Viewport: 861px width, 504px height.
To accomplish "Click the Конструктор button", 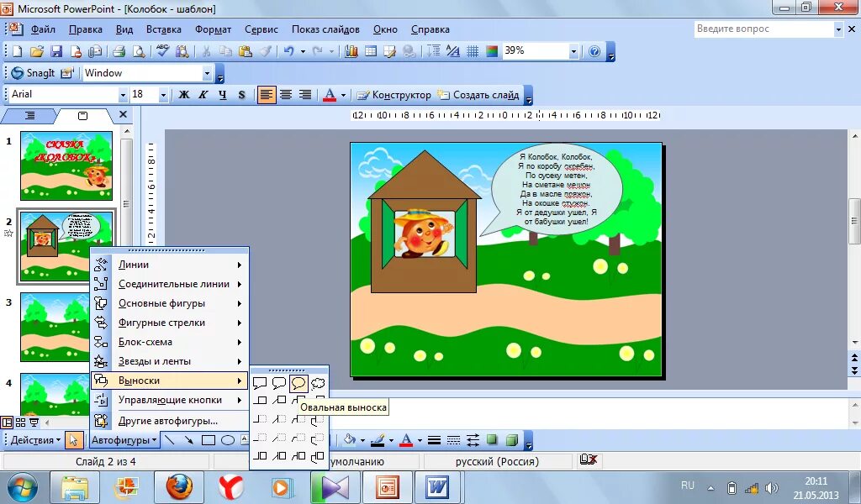I will pos(394,95).
